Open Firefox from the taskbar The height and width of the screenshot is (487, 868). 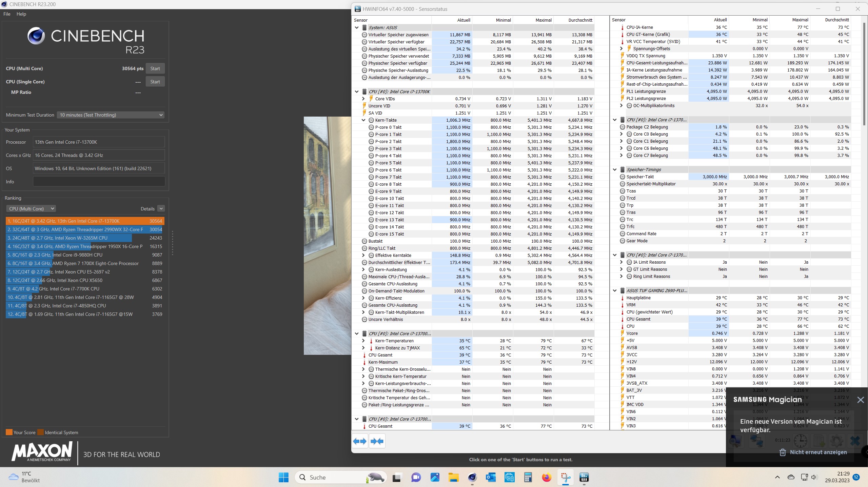pos(546,478)
